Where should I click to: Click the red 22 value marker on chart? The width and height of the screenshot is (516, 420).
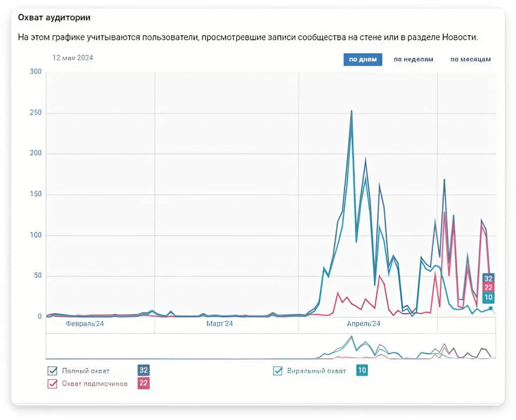point(488,288)
